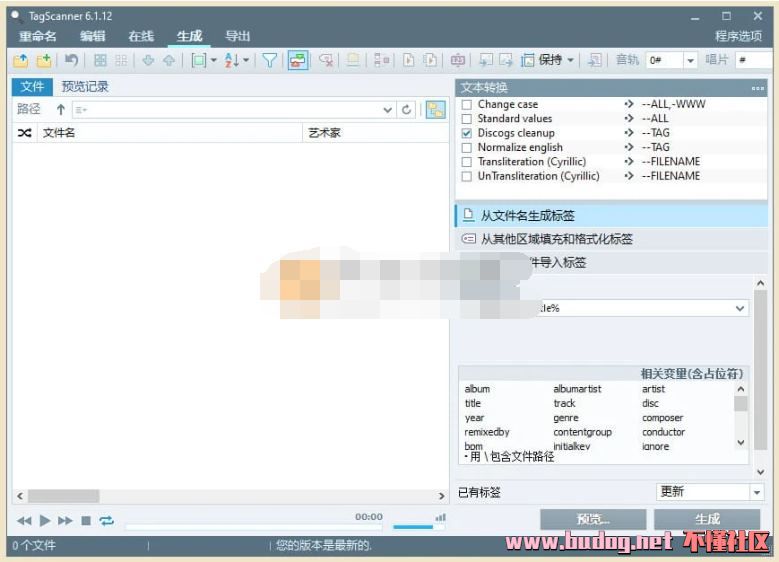Click the green square view mode icon
This screenshot has height=562, width=779.
[199, 61]
